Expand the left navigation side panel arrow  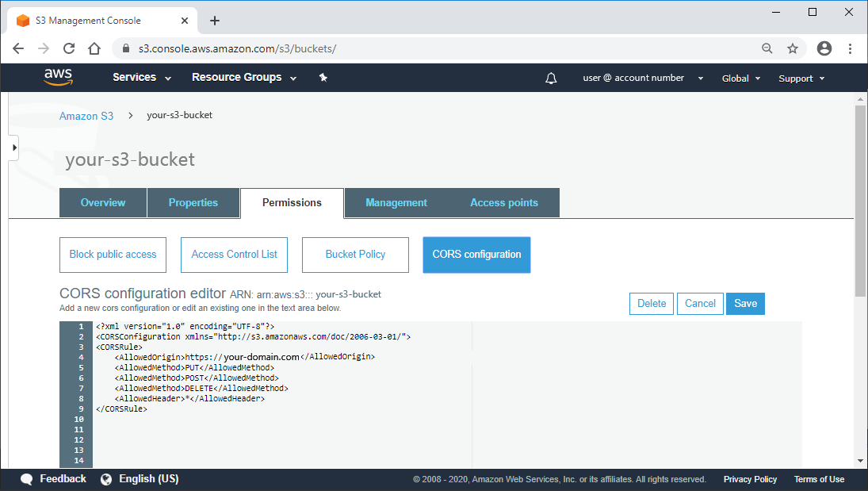[x=13, y=148]
